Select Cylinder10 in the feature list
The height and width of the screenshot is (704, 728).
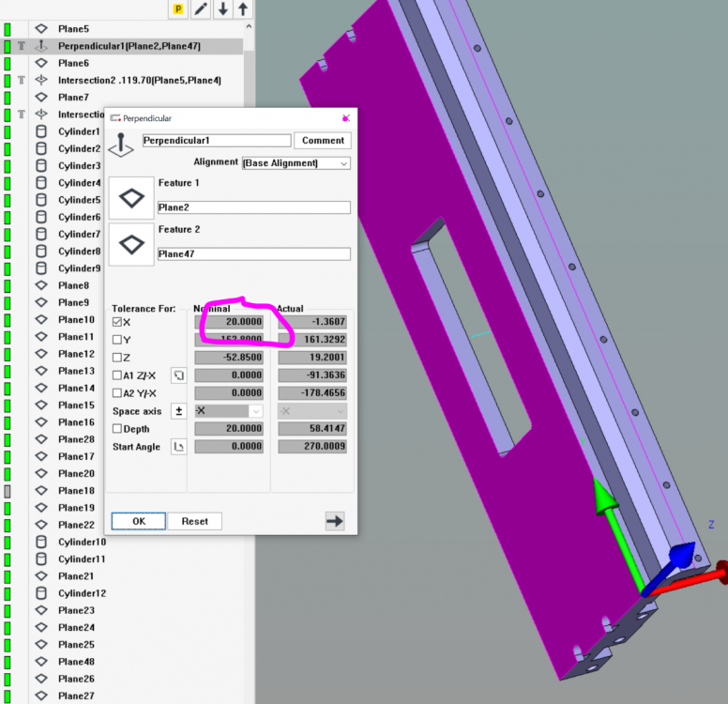point(82,542)
